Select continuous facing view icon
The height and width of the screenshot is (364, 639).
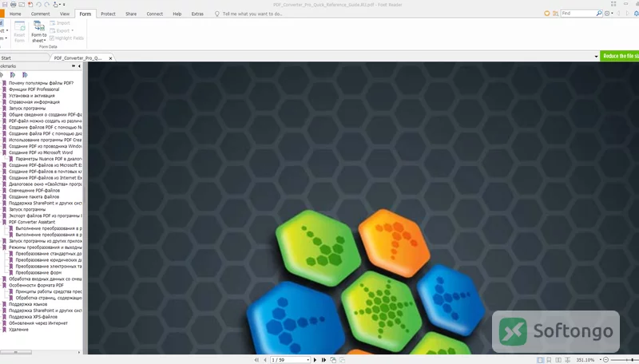point(567,360)
